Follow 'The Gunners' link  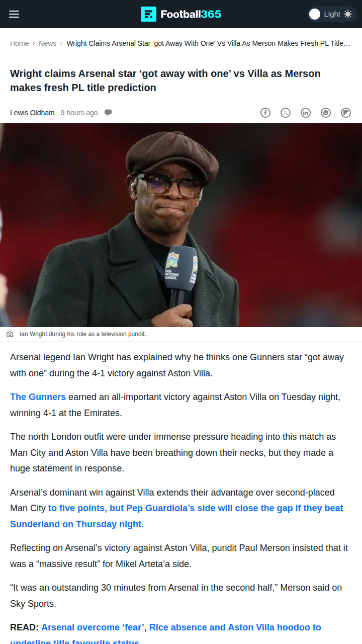click(x=38, y=397)
